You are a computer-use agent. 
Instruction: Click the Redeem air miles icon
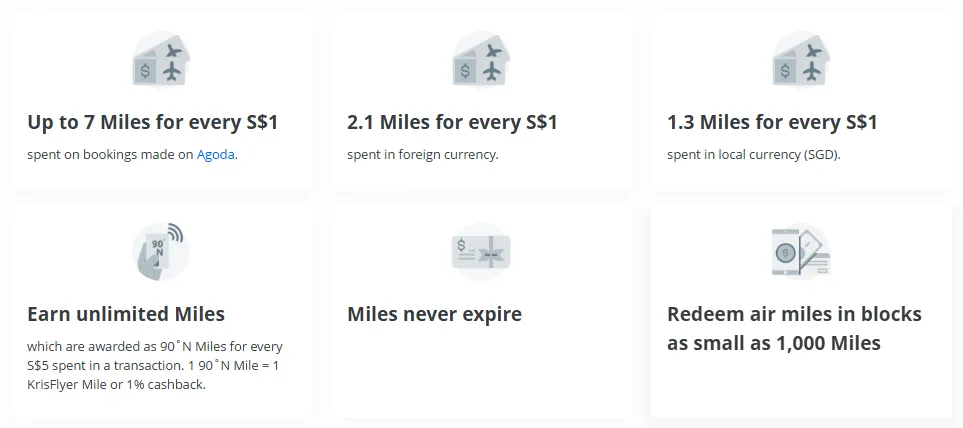pos(801,251)
